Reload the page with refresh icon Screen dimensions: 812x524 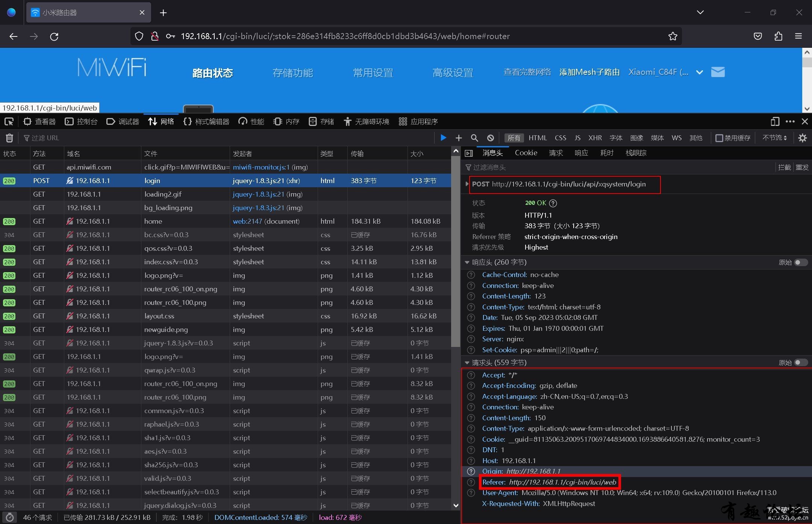click(54, 36)
